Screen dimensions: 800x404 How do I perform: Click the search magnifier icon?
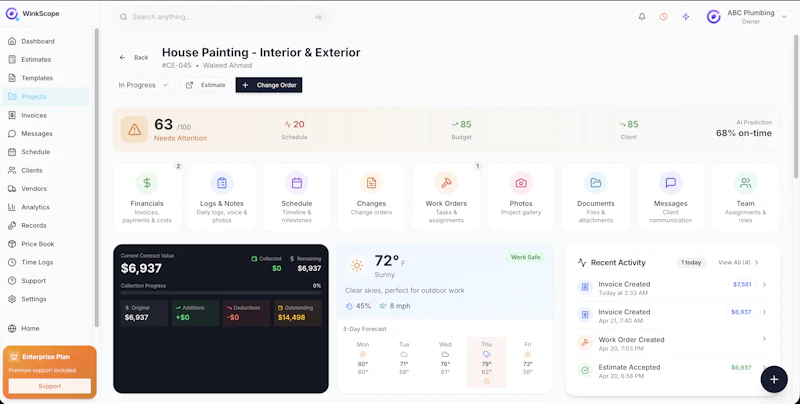point(123,17)
